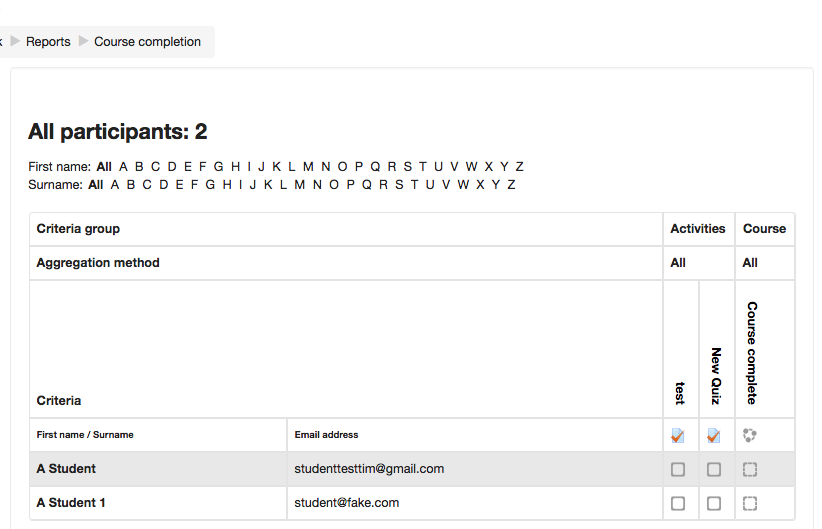The height and width of the screenshot is (529, 822).
Task: Click the test activity completion icon
Action: (677, 435)
